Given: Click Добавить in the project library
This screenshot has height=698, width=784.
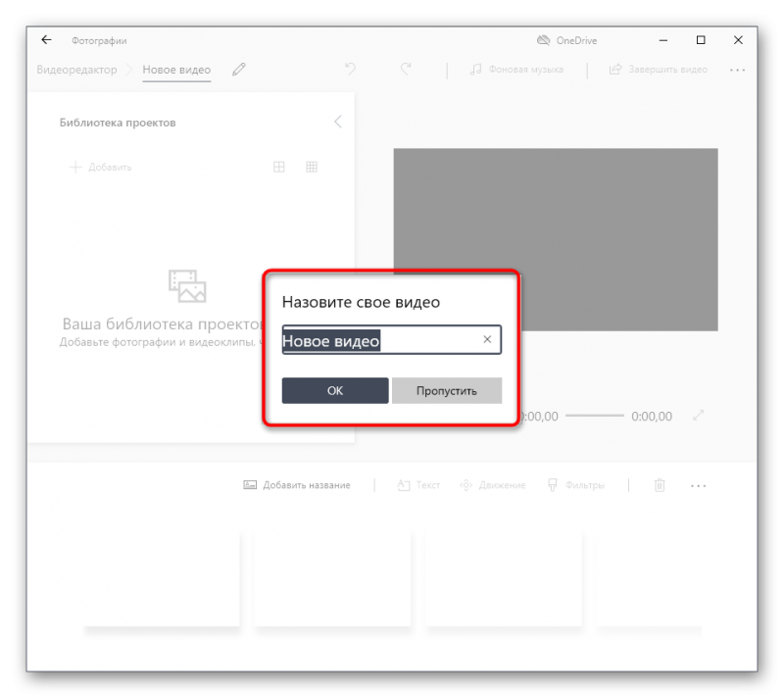Looking at the screenshot, I should pos(101,167).
